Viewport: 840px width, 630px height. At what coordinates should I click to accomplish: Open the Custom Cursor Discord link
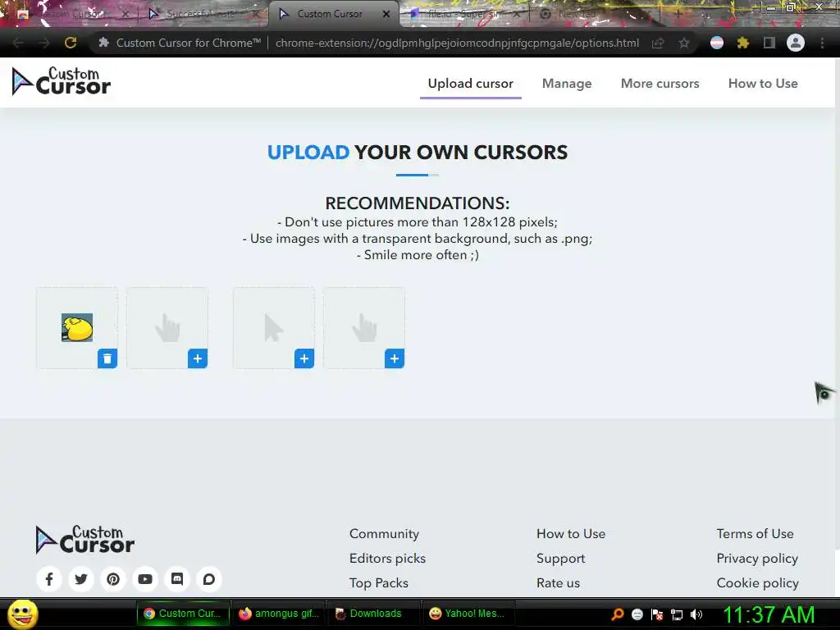click(177, 579)
